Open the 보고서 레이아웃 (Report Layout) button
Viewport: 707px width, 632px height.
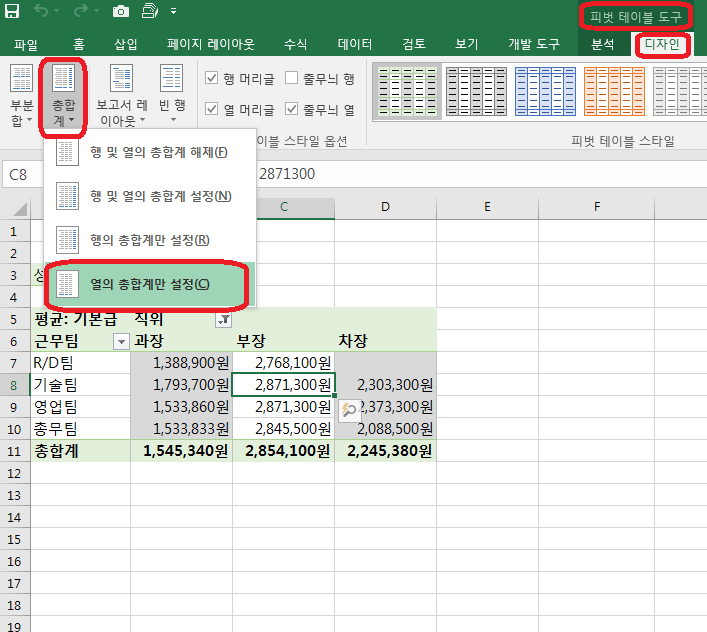pos(122,97)
